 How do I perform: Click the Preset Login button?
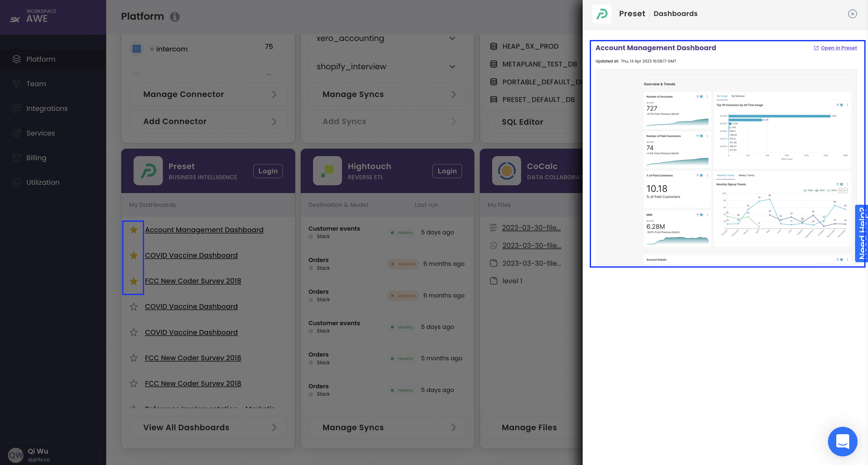268,171
